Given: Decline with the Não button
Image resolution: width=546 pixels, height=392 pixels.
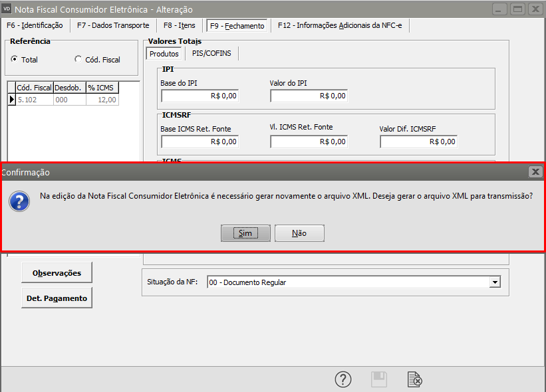Looking at the screenshot, I should tap(299, 233).
